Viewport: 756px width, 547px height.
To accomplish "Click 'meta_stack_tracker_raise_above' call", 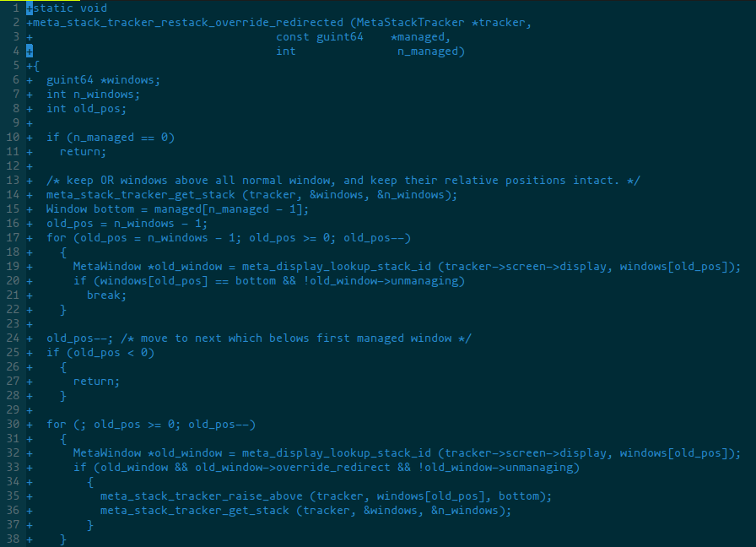I will [202, 496].
